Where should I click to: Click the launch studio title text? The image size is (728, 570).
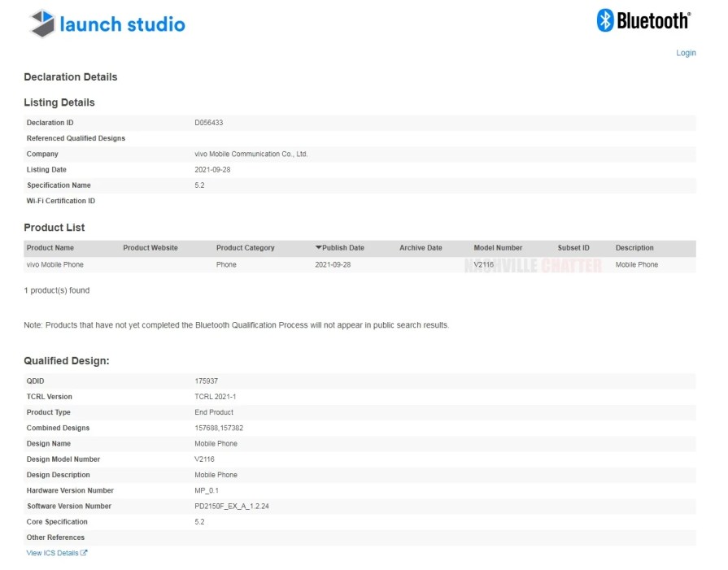123,24
